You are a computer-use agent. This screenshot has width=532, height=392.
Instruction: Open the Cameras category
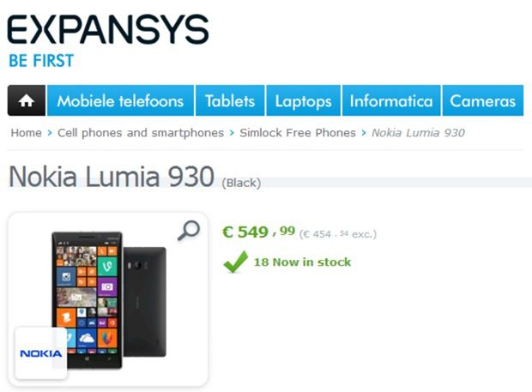tap(483, 100)
